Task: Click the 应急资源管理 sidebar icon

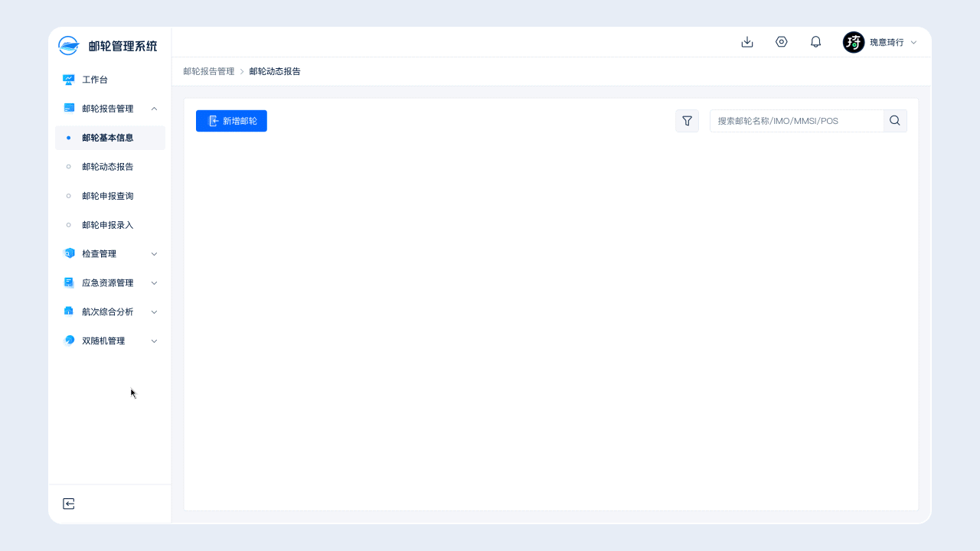Action: pyautogui.click(x=69, y=282)
